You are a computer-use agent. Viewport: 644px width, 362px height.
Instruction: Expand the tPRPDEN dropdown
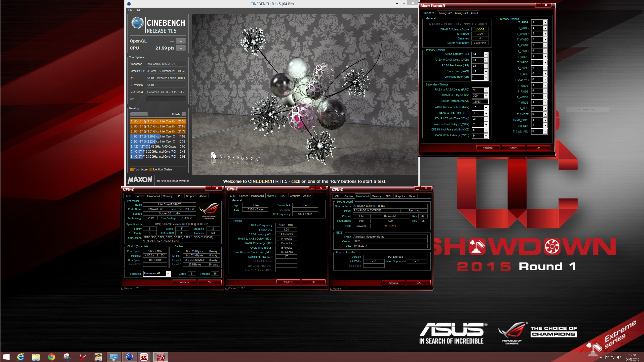(x=545, y=126)
